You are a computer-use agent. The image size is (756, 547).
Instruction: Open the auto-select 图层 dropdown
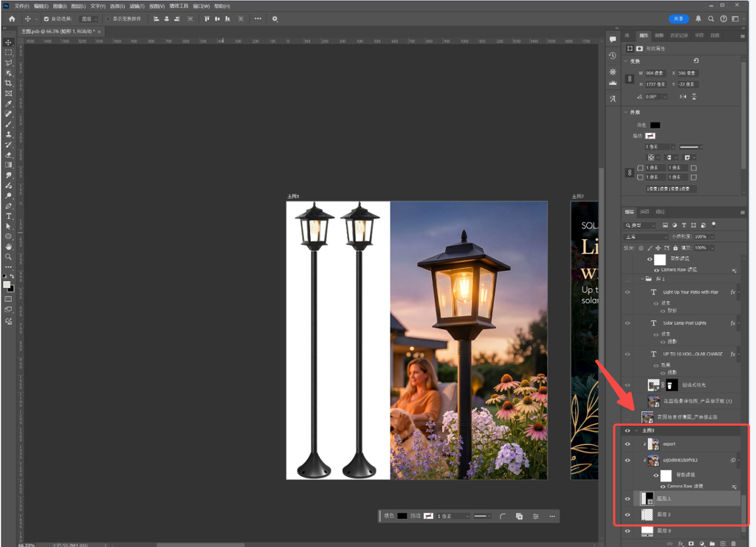click(x=89, y=18)
